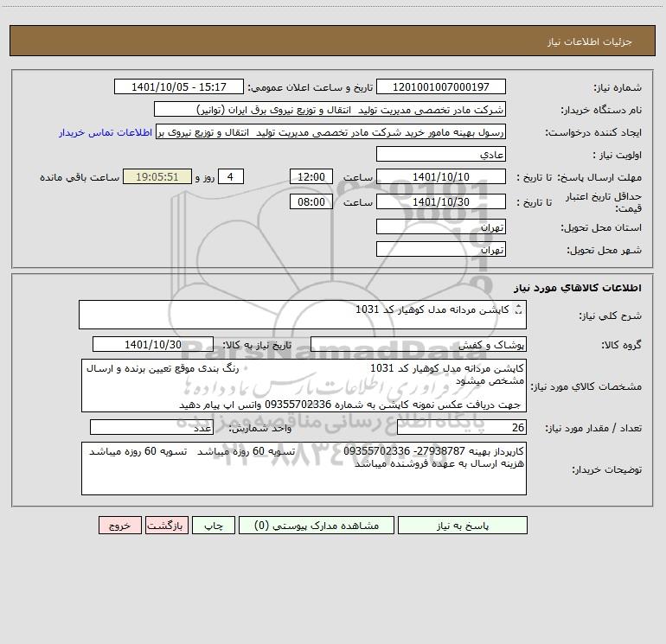Click the buyer notes text area 'کارپرداز بهینه'
This screenshot has width=666, height=644.
304,469
